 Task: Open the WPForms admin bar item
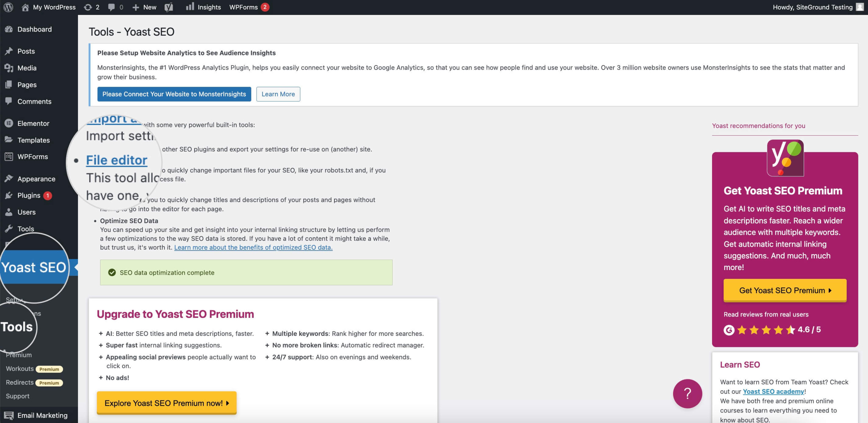coord(249,7)
